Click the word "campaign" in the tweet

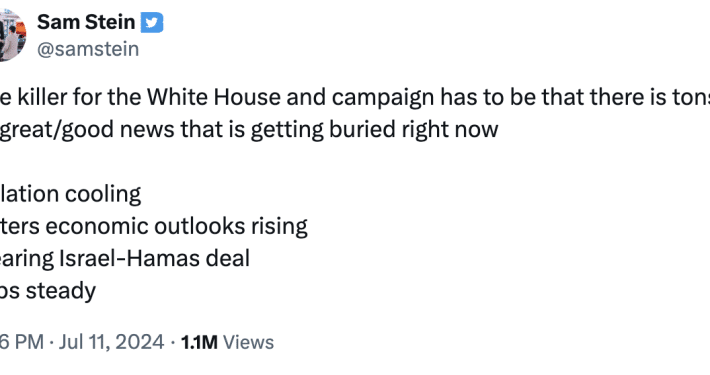tap(383, 98)
